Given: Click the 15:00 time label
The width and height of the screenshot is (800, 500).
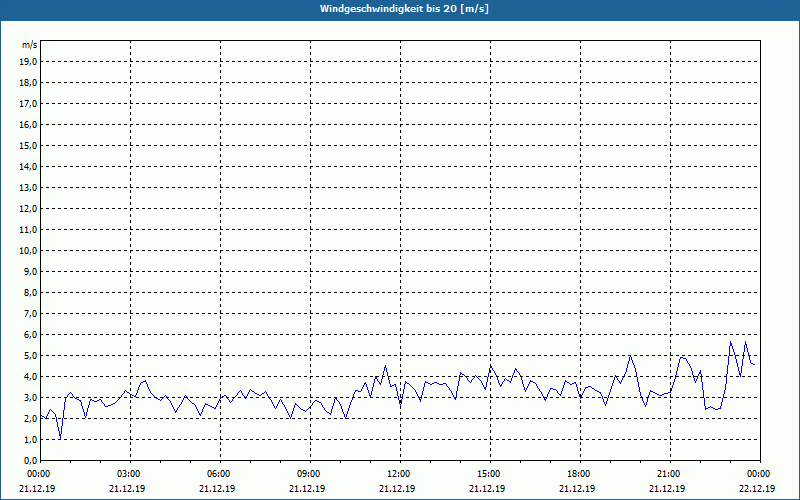Looking at the screenshot, I should pyautogui.click(x=490, y=474).
